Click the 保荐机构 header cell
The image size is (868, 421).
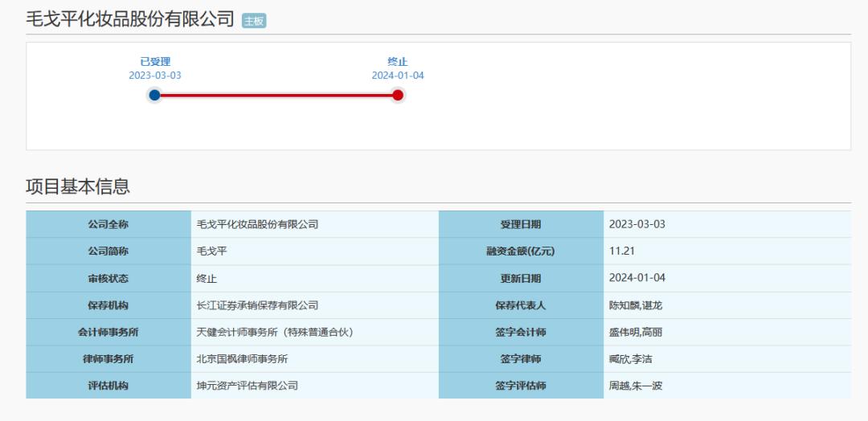pyautogui.click(x=108, y=305)
